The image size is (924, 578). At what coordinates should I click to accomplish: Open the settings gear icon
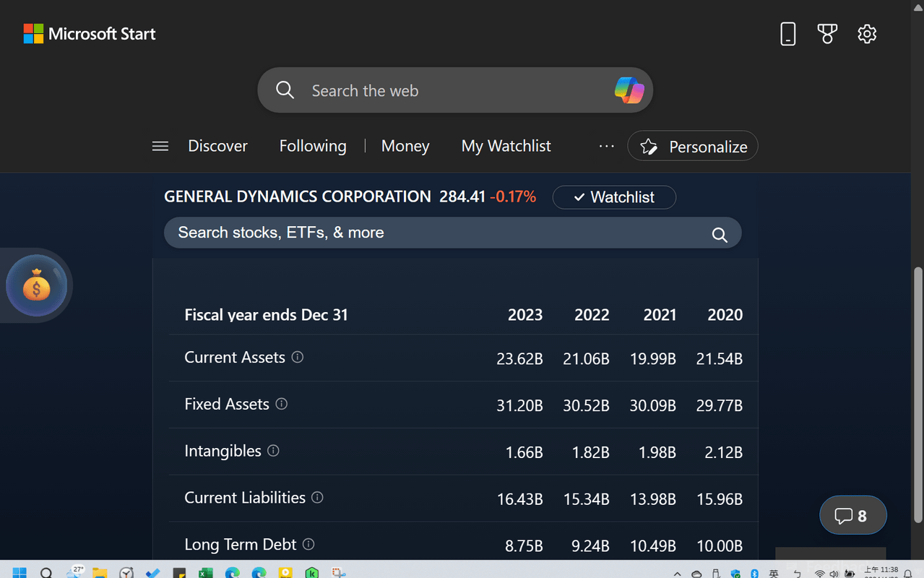coord(867,34)
